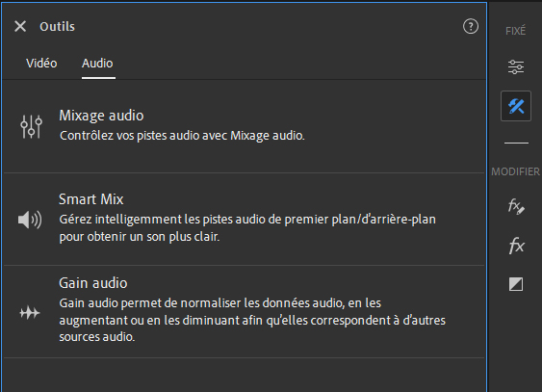
Task: Open the Transitions square icon
Action: [516, 284]
